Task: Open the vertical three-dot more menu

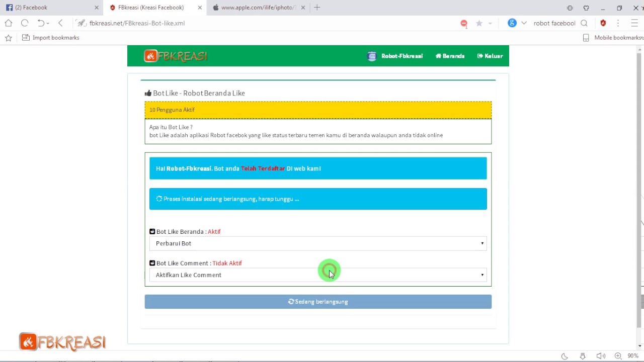Action: pyautogui.click(x=618, y=23)
